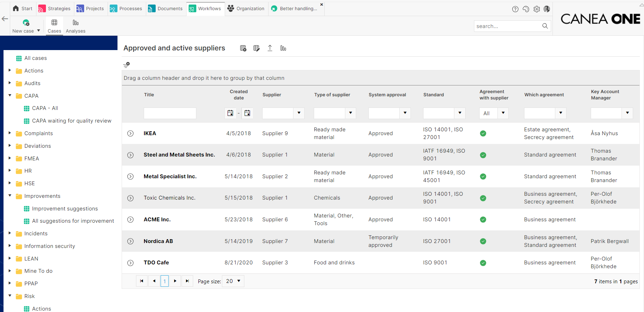
Task: Click the Title filter text field
Action: coord(170,113)
